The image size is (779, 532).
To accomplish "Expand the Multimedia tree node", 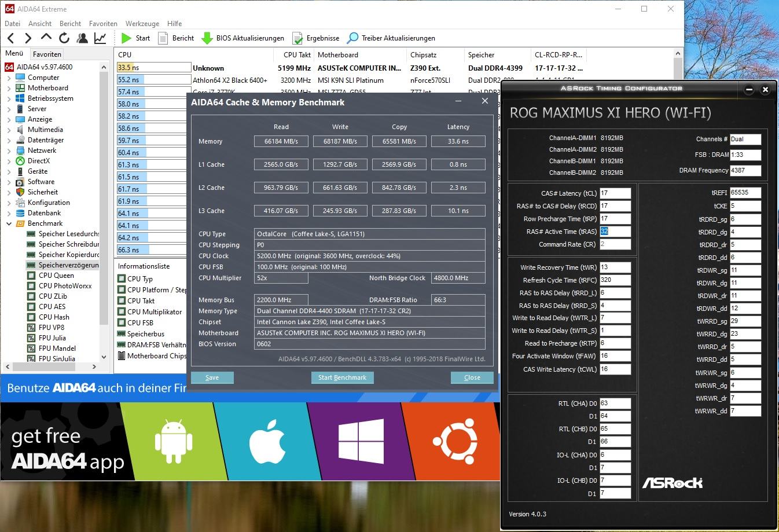I will (9, 130).
